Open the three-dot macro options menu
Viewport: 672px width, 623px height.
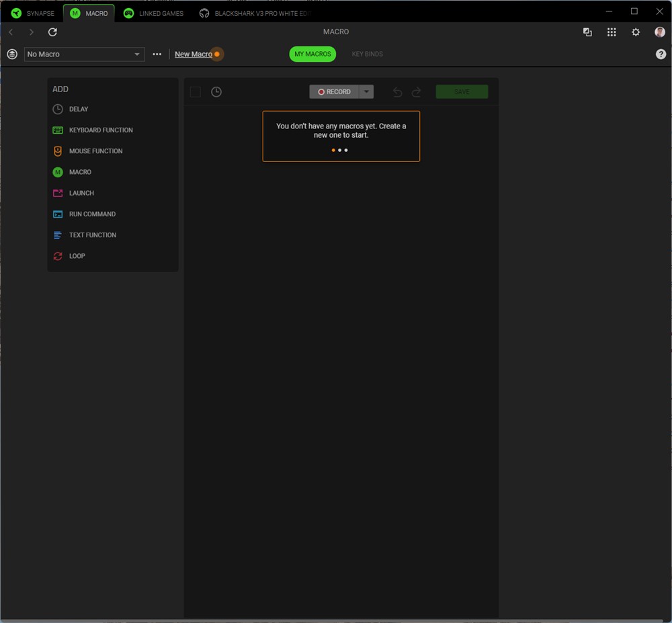tap(157, 54)
